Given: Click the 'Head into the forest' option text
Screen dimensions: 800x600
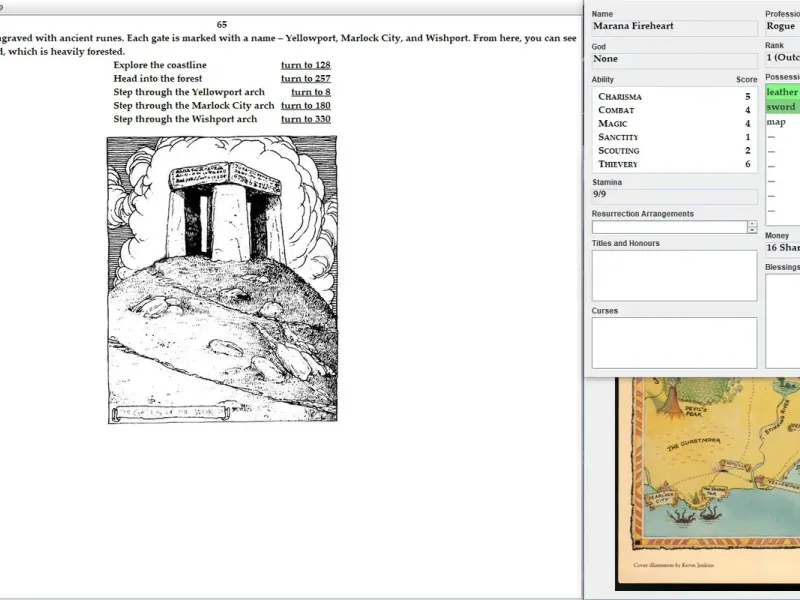Looking at the screenshot, I should 158,79.
